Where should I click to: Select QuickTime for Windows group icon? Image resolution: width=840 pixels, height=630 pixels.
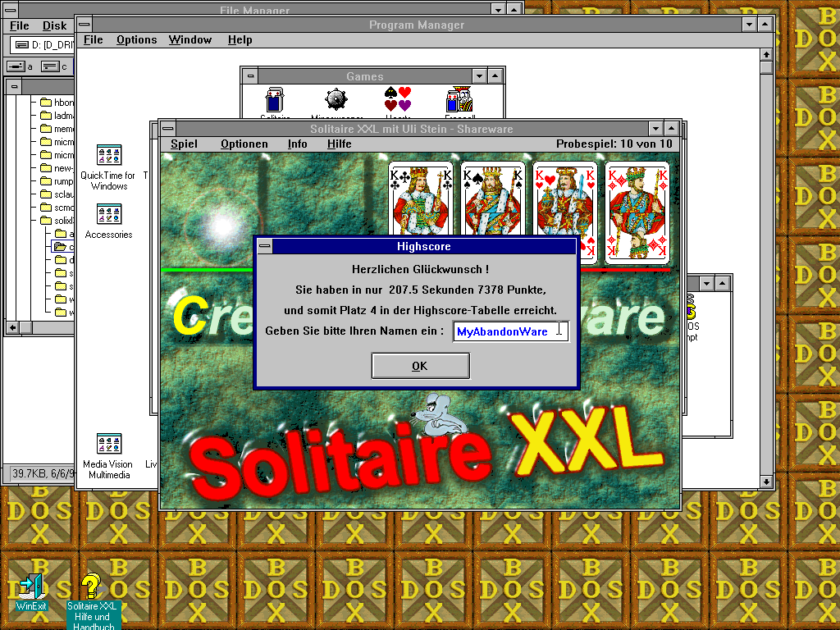(109, 167)
